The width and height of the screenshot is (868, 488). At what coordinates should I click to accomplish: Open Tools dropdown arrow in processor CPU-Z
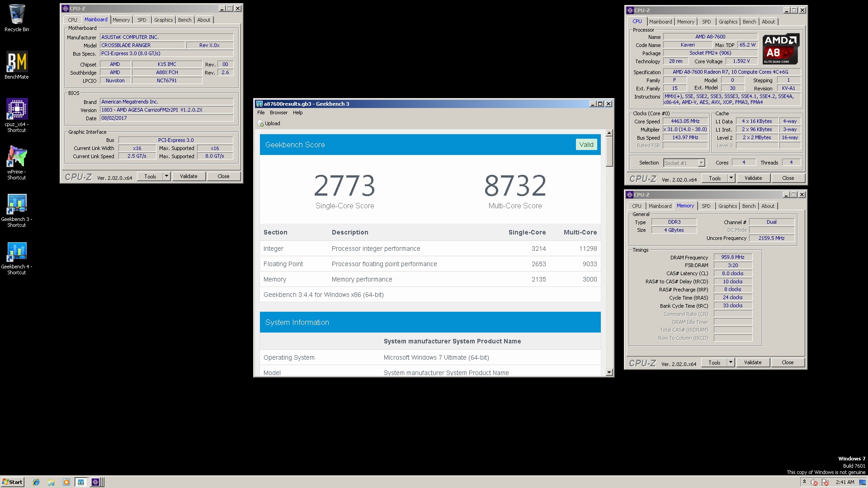731,178
